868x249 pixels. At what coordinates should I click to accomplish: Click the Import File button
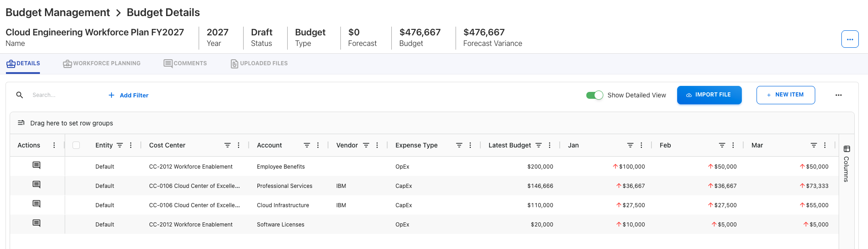(x=709, y=95)
